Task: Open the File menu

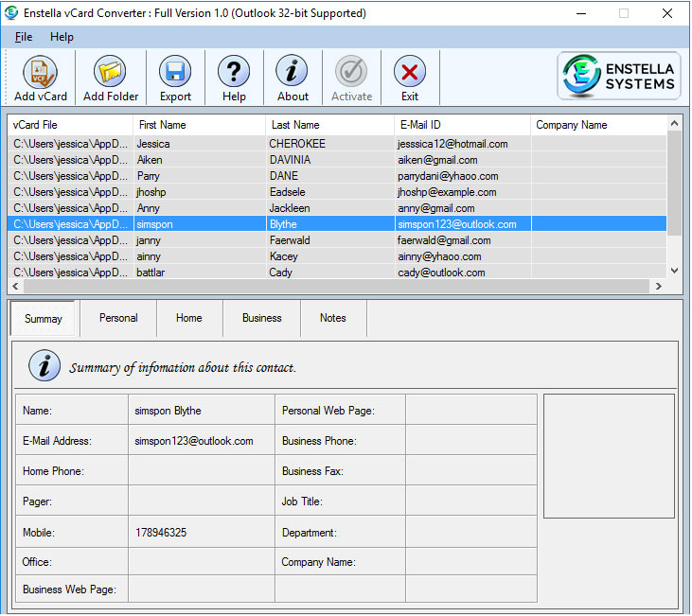Action: tap(24, 37)
